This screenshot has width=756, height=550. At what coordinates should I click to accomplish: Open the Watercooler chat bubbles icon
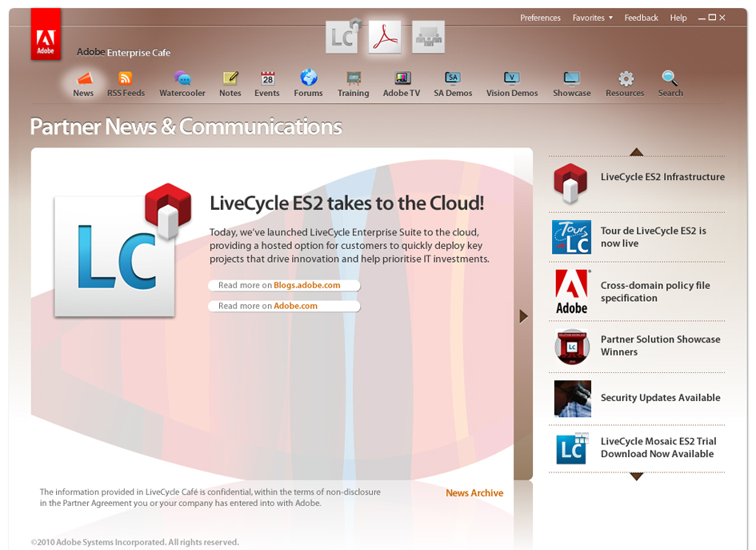(182, 78)
